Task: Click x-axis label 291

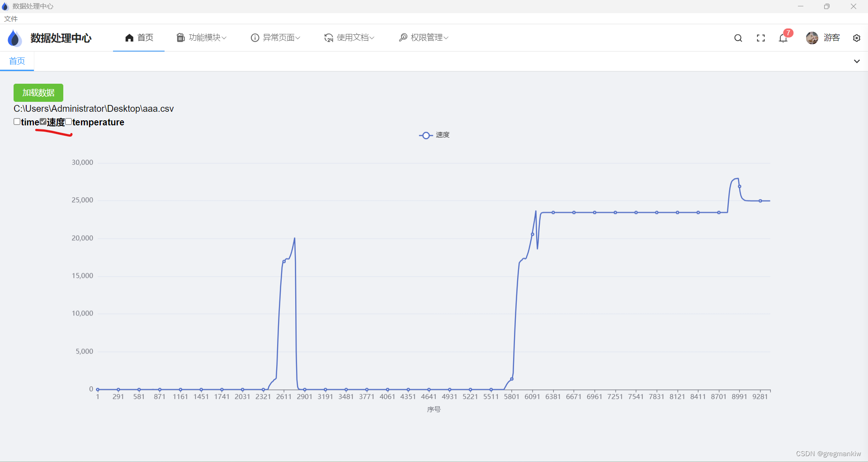Action: 118,396
